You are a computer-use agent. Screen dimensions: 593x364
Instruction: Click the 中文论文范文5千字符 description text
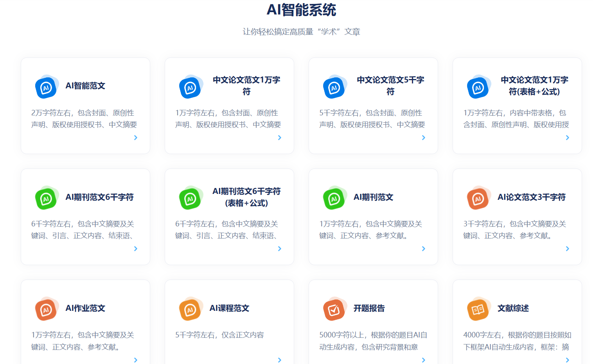(x=372, y=118)
